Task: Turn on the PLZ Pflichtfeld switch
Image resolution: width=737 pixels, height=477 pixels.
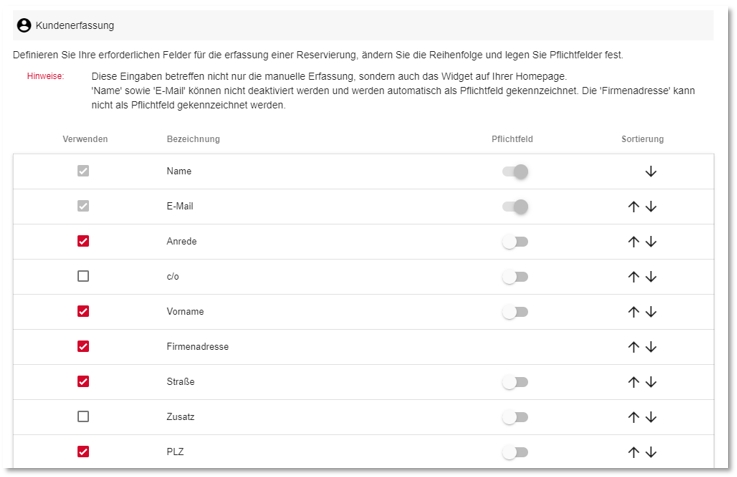Action: [515, 452]
